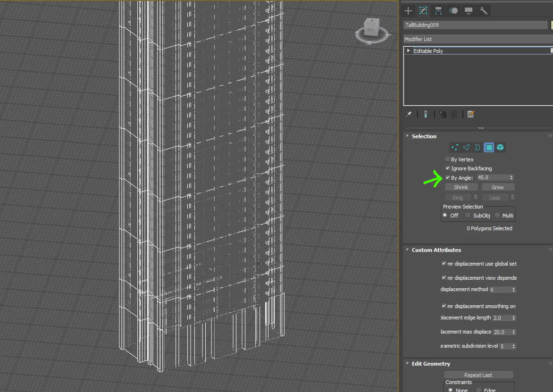Image resolution: width=553 pixels, height=392 pixels.
Task: Open Configure Modifier Sets icon
Action: click(x=470, y=114)
